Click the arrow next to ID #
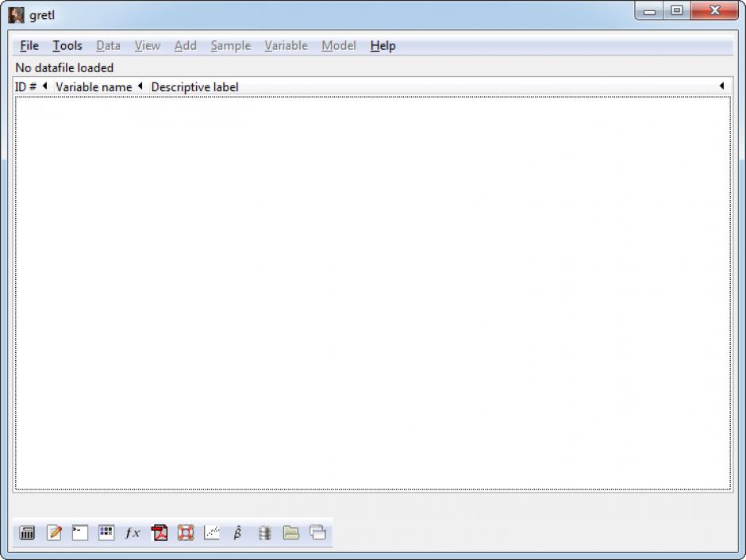Image resolution: width=746 pixels, height=560 pixels. point(44,86)
